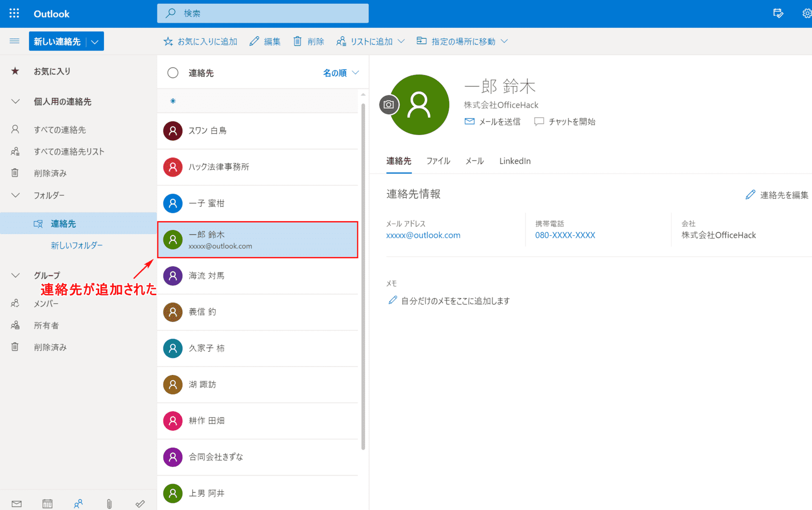Click the large green profile picture

point(419,105)
